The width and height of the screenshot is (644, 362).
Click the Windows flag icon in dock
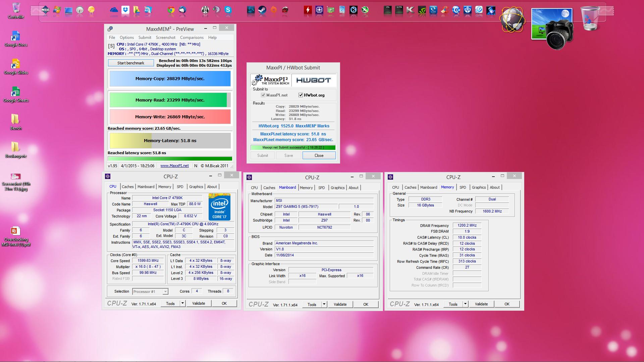tap(57, 10)
